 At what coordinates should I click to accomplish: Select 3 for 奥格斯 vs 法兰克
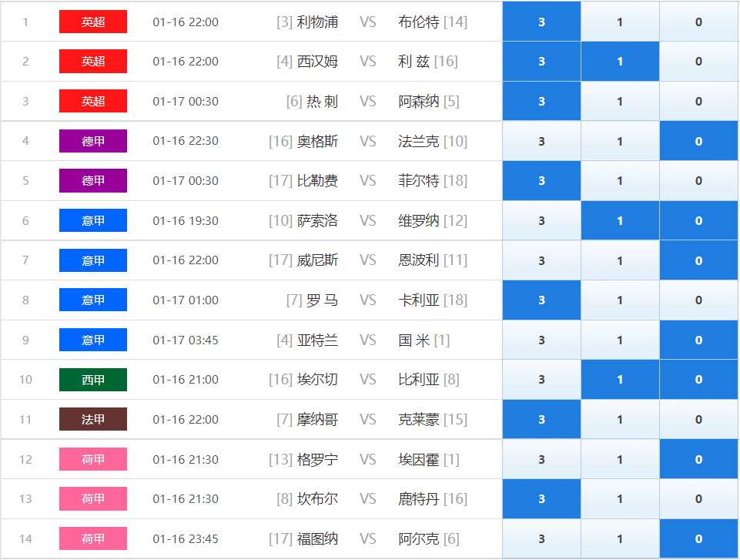[541, 141]
